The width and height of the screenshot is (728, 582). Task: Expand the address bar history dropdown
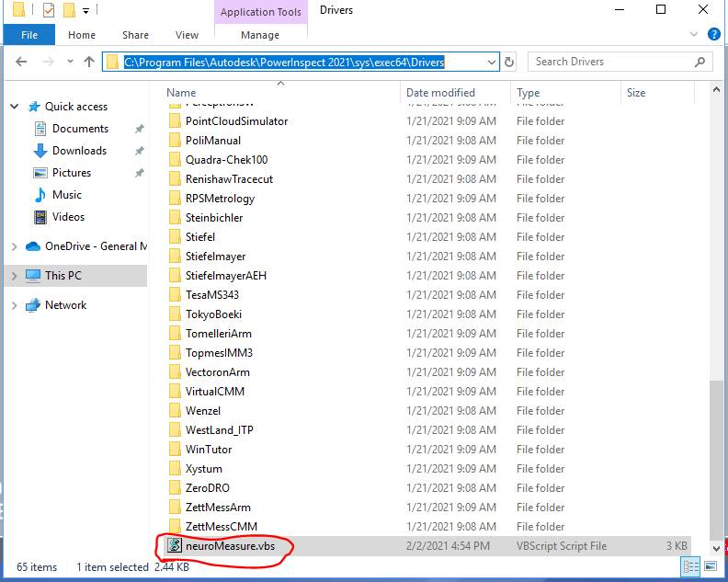tap(491, 62)
